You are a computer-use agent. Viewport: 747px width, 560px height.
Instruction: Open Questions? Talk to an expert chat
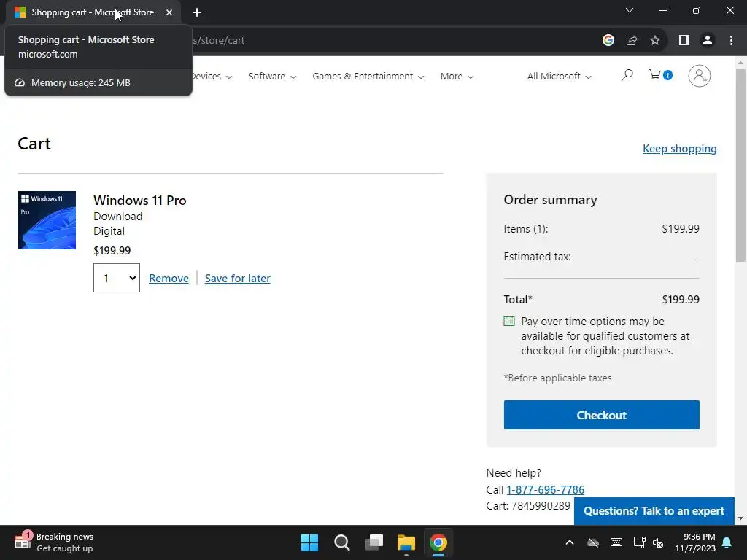654,511
